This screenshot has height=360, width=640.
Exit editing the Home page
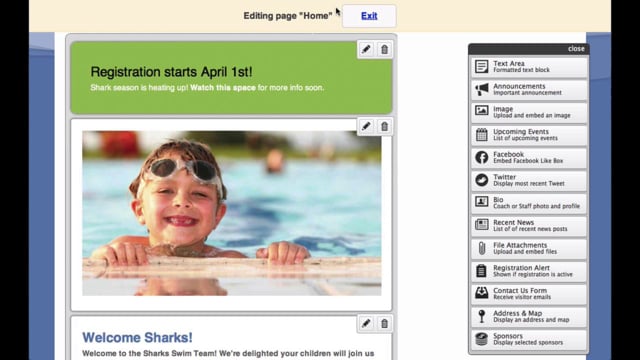(x=369, y=16)
